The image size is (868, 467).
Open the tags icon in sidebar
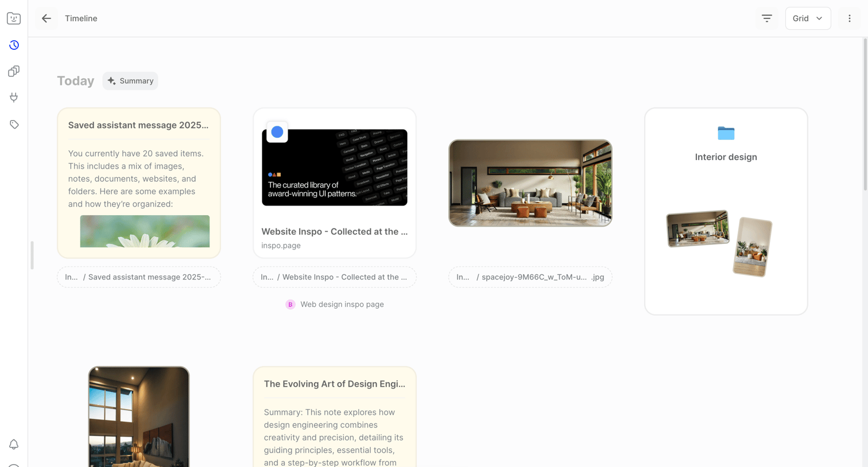pyautogui.click(x=14, y=124)
